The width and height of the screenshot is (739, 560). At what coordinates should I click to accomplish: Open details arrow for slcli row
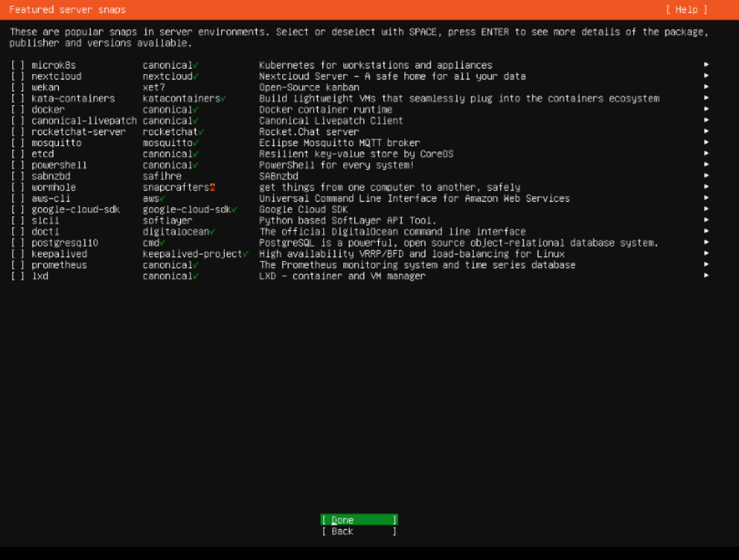(x=706, y=220)
